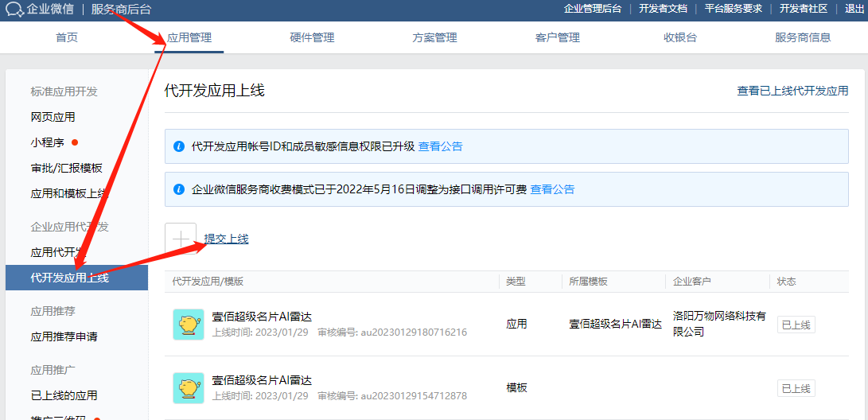This screenshot has width=868, height=420.
Task: Click the 已上线 status of the 应用 row
Action: [x=796, y=325]
